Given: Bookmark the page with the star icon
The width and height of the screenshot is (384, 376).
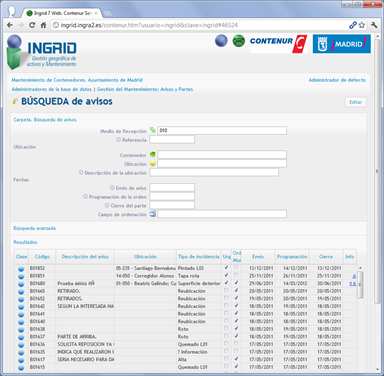Looking at the screenshot, I should (362, 25).
